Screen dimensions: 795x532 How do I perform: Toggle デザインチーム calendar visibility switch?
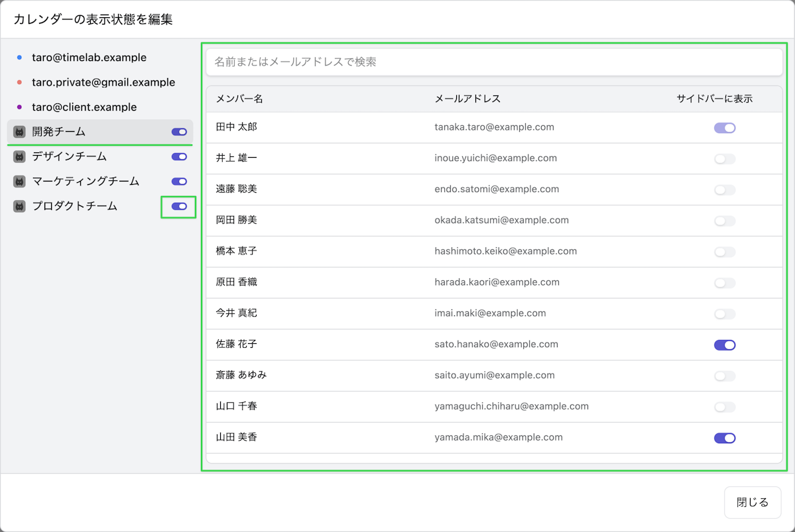179,156
